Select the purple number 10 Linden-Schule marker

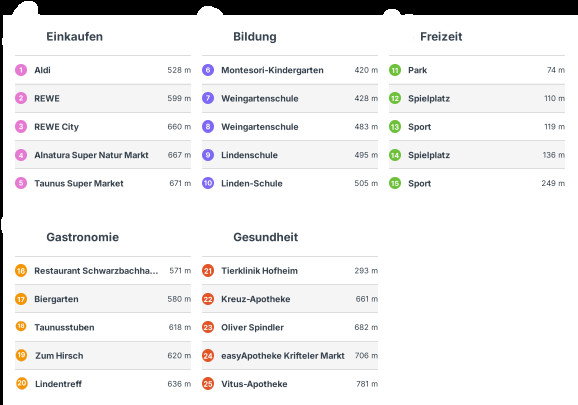[208, 183]
